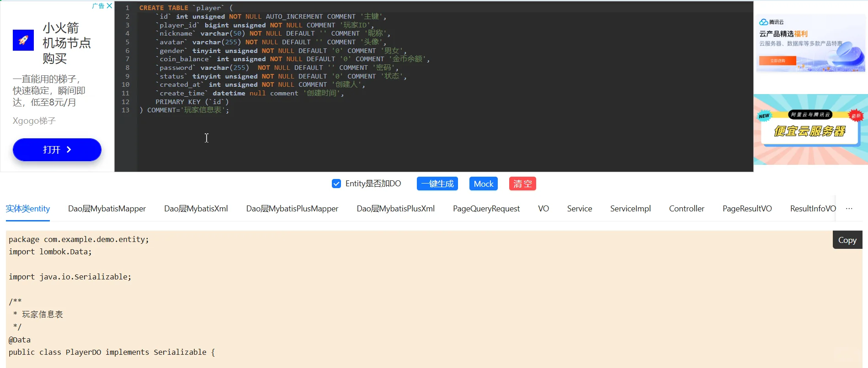Click the import lombok.Data line
Image resolution: width=868 pixels, height=368 pixels.
[50, 252]
